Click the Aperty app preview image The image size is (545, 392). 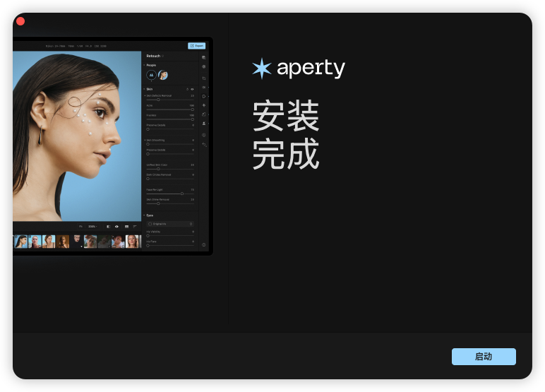[x=113, y=146]
